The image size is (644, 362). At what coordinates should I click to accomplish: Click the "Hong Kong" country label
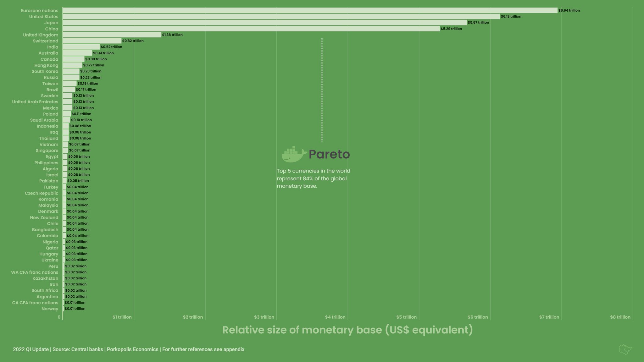[46, 65]
